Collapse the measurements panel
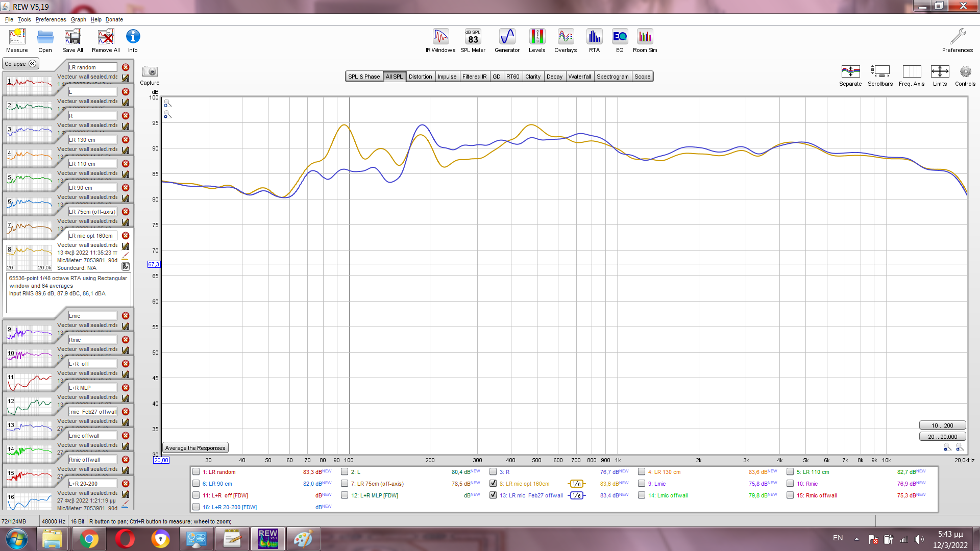This screenshot has height=551, width=980. click(20, 64)
